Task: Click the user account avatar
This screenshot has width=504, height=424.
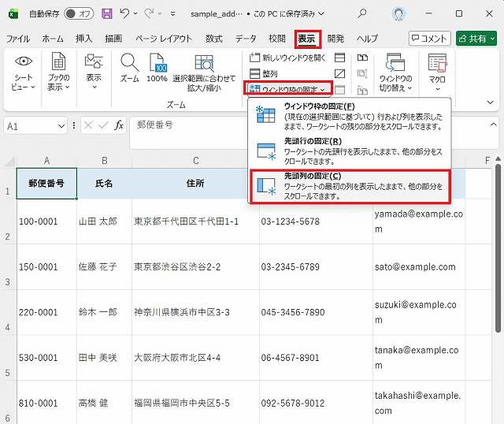Action: (398, 14)
